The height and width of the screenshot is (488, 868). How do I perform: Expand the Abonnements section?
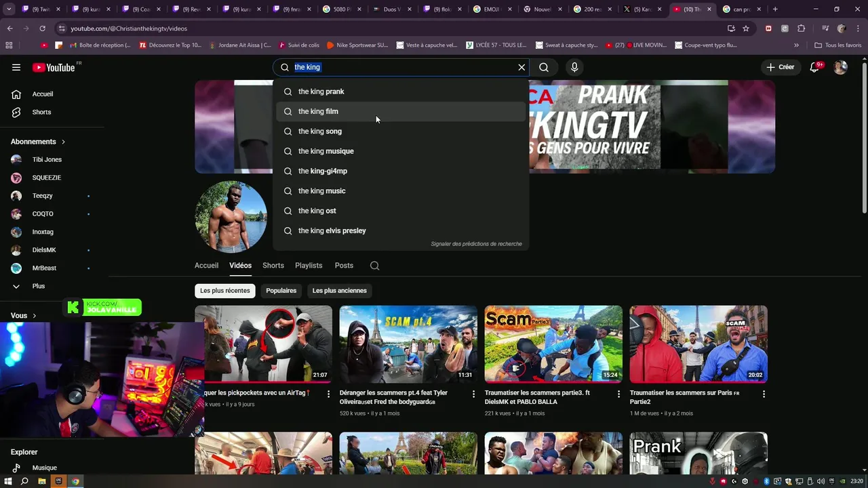click(x=38, y=142)
